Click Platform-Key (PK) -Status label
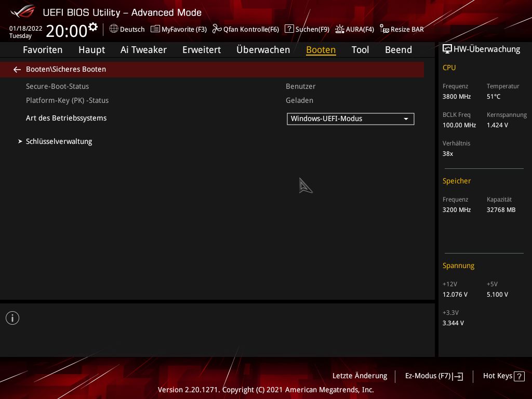The height and width of the screenshot is (399, 532). pos(67,100)
